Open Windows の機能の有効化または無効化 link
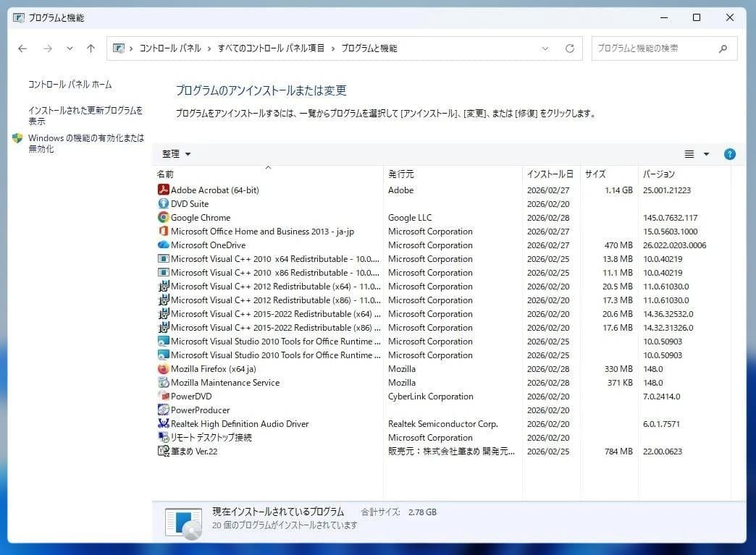The width and height of the screenshot is (756, 555). pos(86,143)
